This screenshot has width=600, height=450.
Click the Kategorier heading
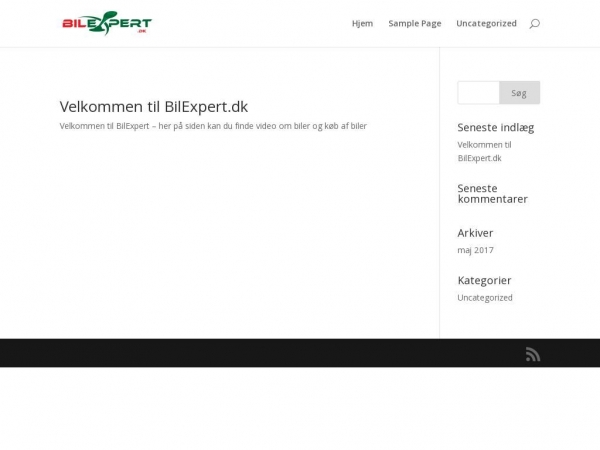[x=484, y=280]
